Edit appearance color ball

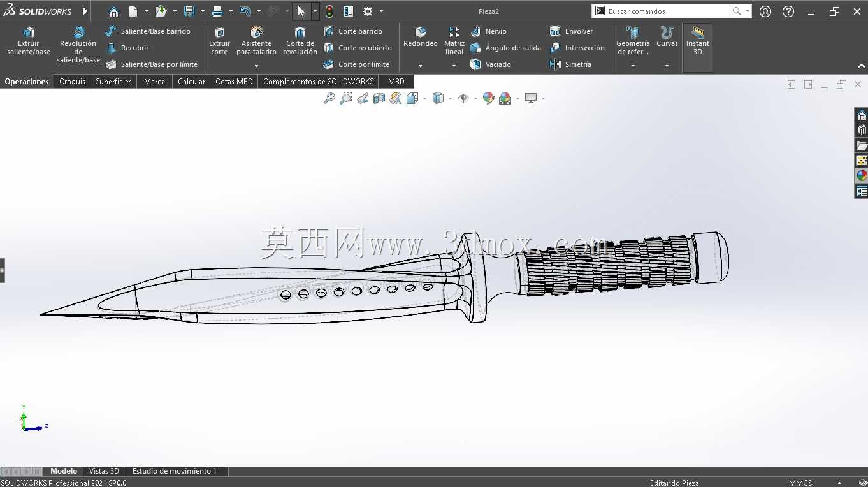[489, 98]
